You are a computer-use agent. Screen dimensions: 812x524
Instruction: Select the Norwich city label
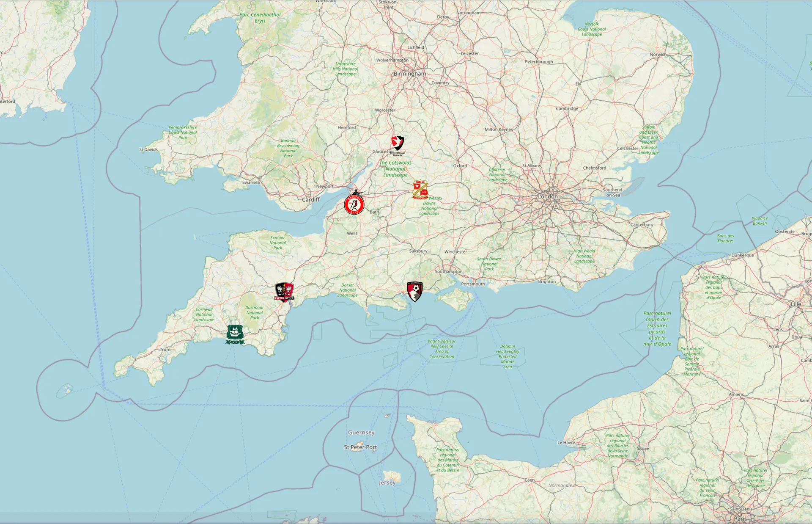coord(658,55)
